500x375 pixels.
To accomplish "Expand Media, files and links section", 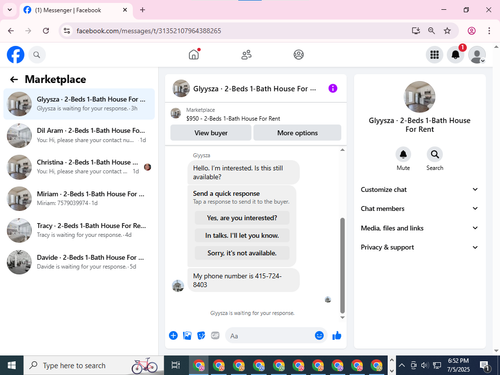I will [x=419, y=228].
